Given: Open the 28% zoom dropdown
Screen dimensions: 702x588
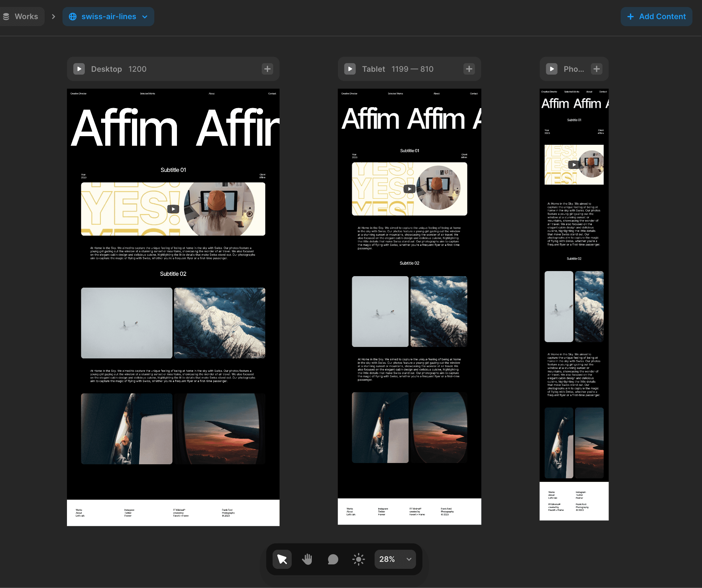Looking at the screenshot, I should 395,559.
